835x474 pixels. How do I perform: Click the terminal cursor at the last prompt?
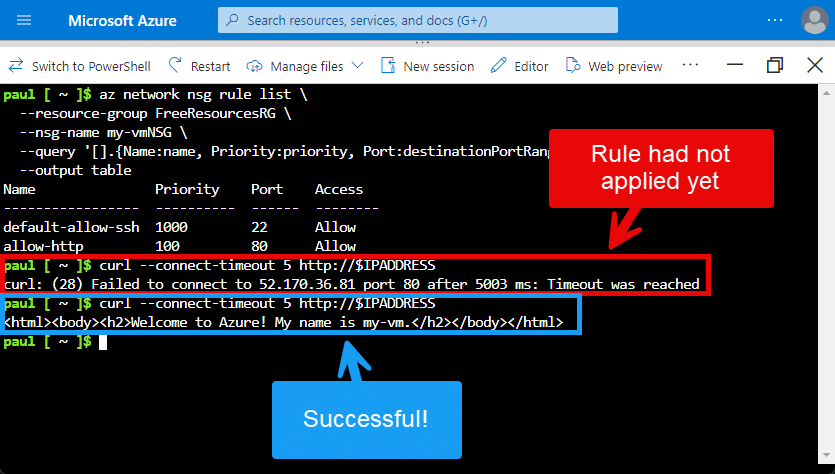point(102,342)
